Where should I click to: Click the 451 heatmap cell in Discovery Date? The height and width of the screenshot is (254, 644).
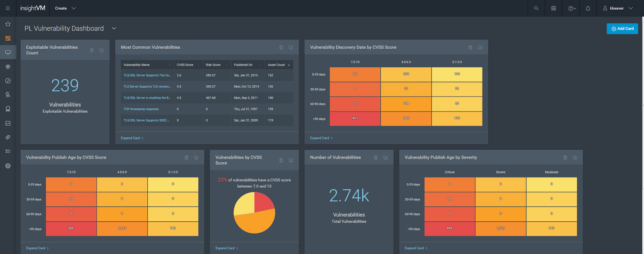pos(355,118)
